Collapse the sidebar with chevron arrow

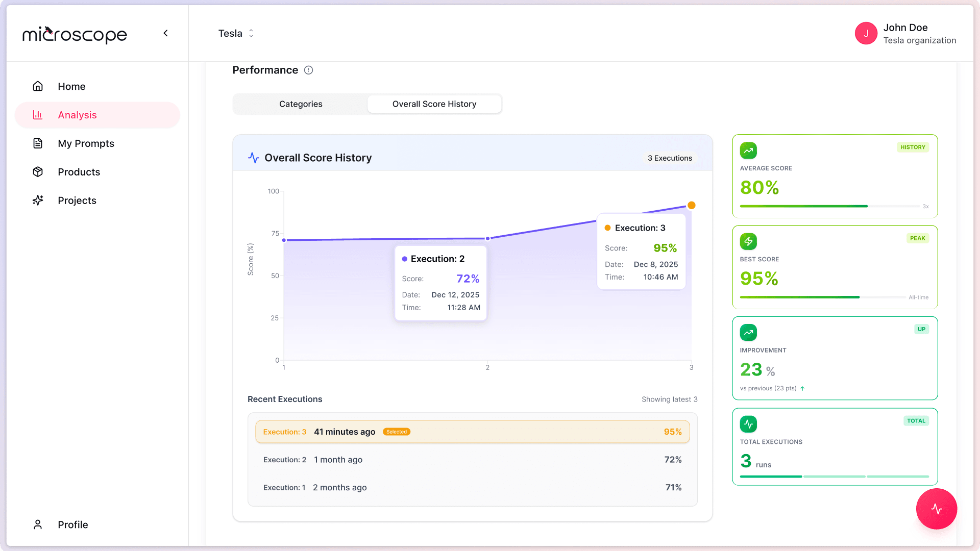[x=165, y=33]
